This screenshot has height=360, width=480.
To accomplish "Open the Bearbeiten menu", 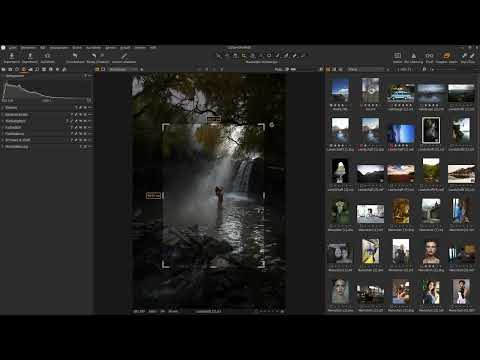I will 28,48.
